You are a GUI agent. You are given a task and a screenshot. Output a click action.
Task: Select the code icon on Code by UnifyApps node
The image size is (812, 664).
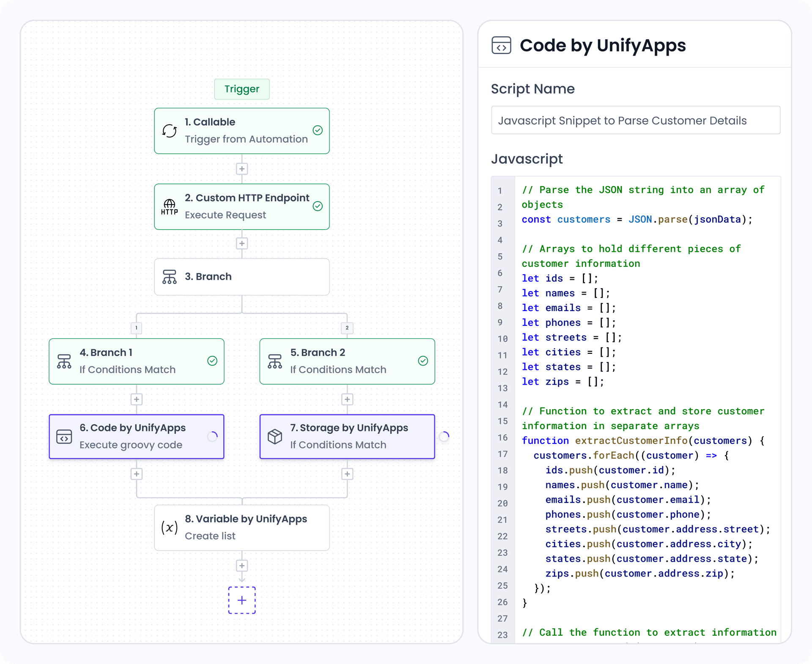pos(64,437)
